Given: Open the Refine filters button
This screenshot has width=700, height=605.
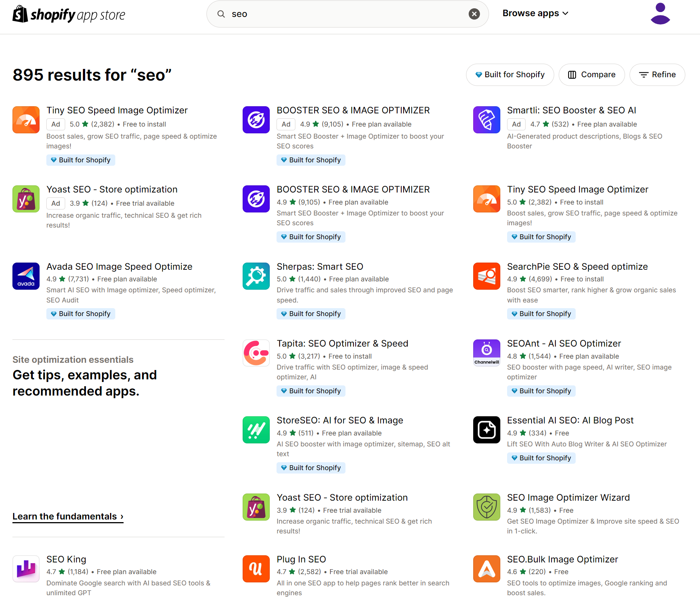Looking at the screenshot, I should (657, 75).
